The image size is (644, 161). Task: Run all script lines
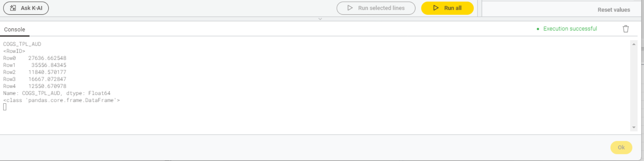click(x=447, y=8)
